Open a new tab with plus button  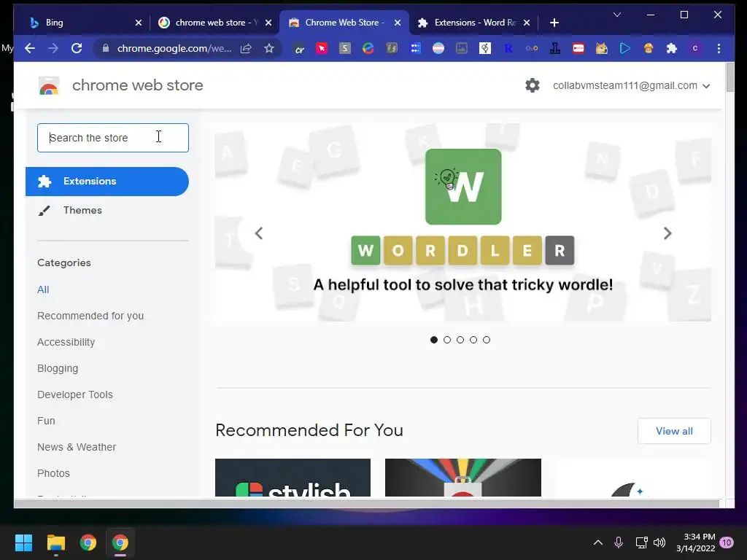pos(554,23)
